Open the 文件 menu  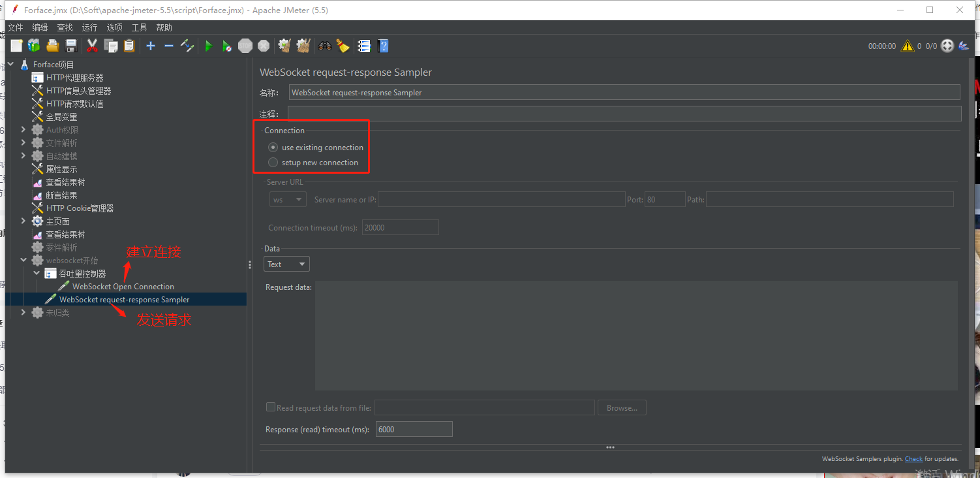[x=15, y=27]
